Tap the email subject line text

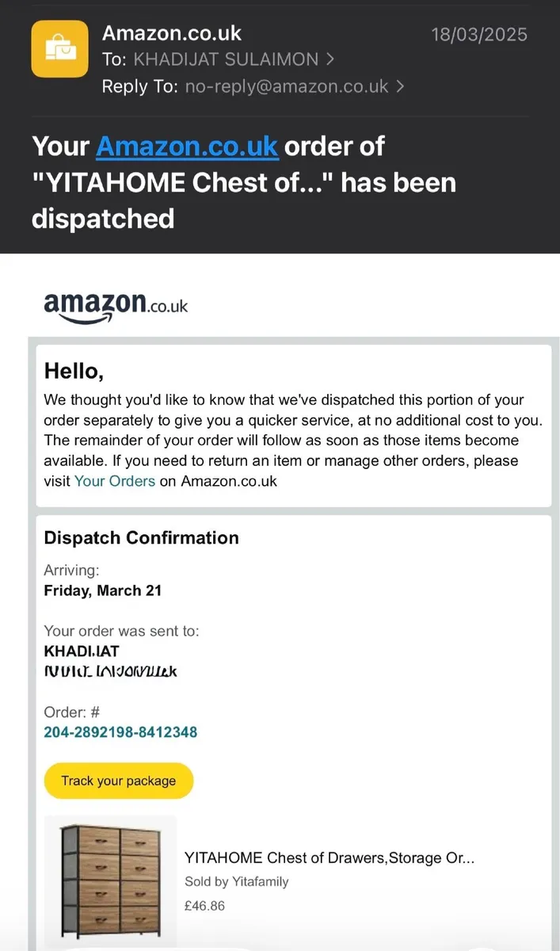click(244, 182)
